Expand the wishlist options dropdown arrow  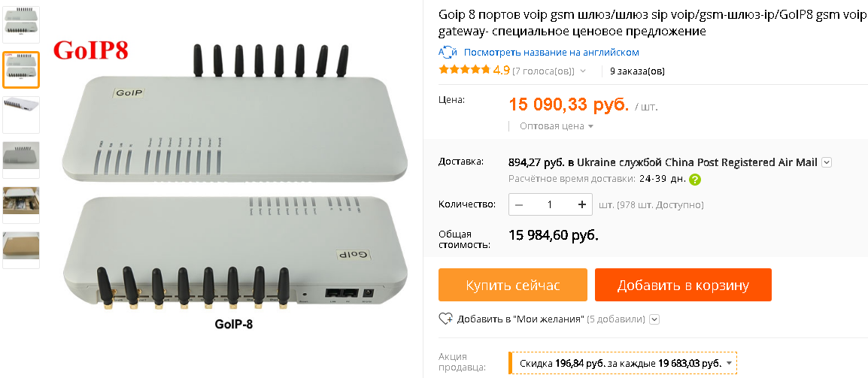point(654,319)
